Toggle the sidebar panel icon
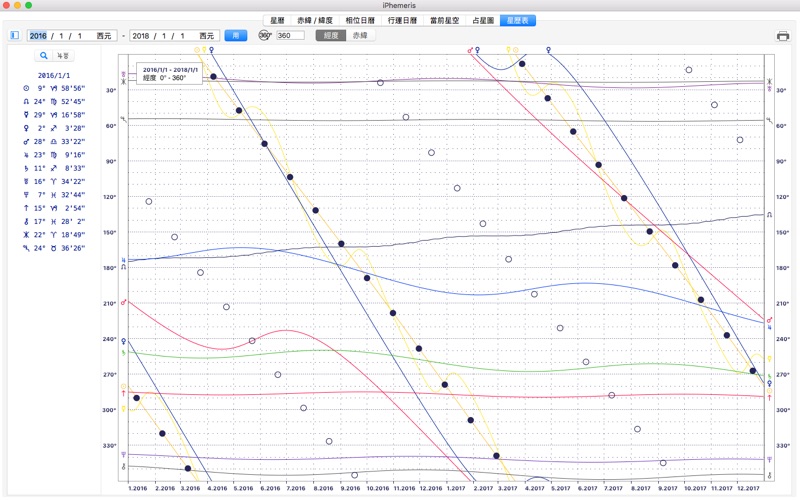Viewport: 800px width, 500px height. [x=14, y=36]
